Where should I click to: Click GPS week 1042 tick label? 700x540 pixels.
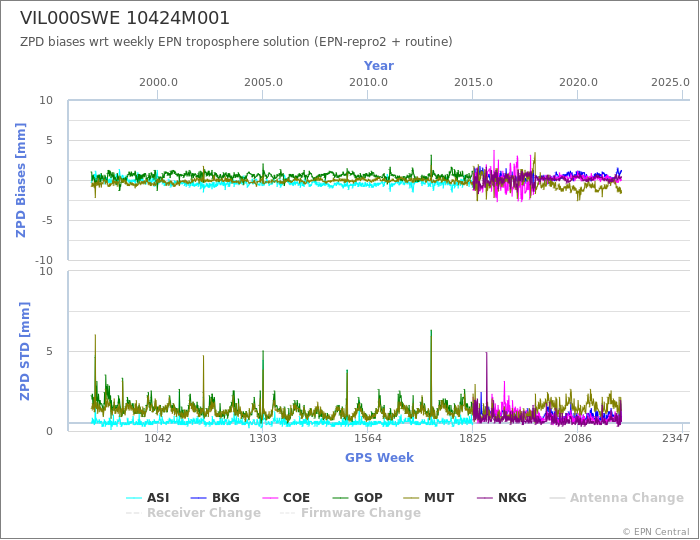[x=158, y=438]
